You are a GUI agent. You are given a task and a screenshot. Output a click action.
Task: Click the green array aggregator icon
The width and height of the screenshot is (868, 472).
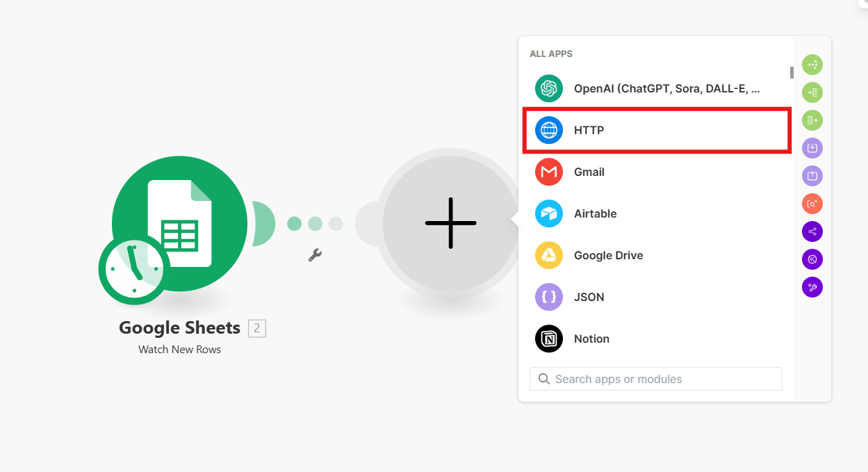pyautogui.click(x=812, y=120)
